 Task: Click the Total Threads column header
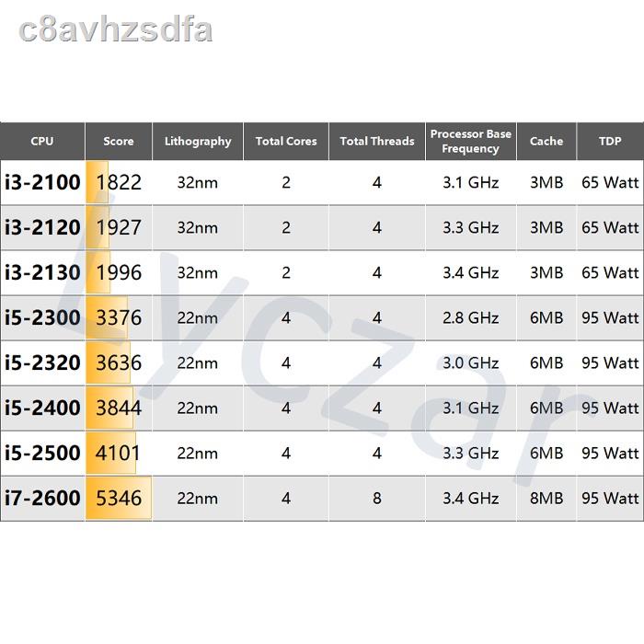coord(377,141)
